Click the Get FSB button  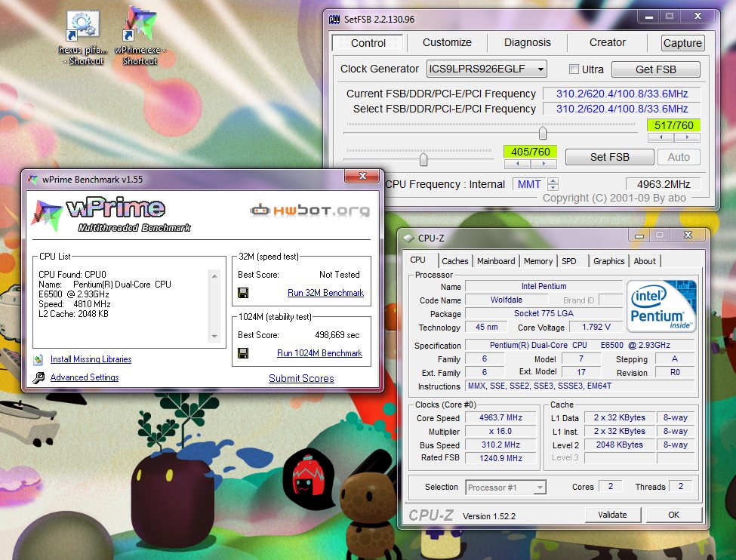click(x=656, y=69)
